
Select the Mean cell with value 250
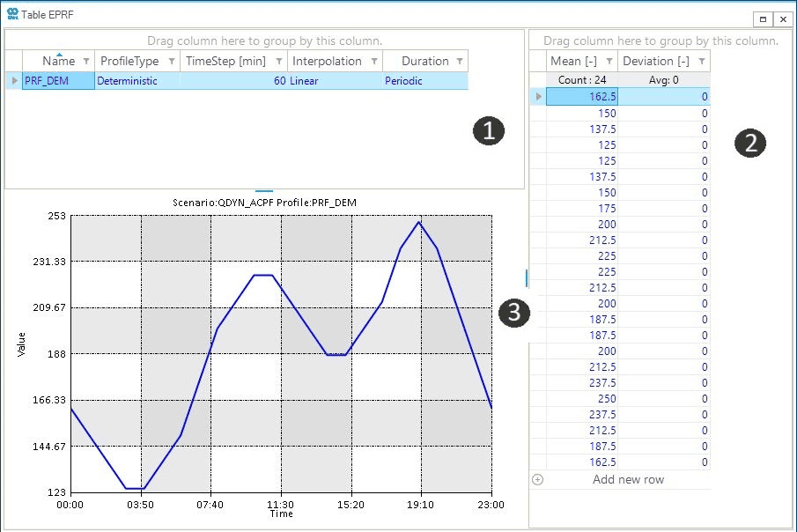[x=581, y=399]
